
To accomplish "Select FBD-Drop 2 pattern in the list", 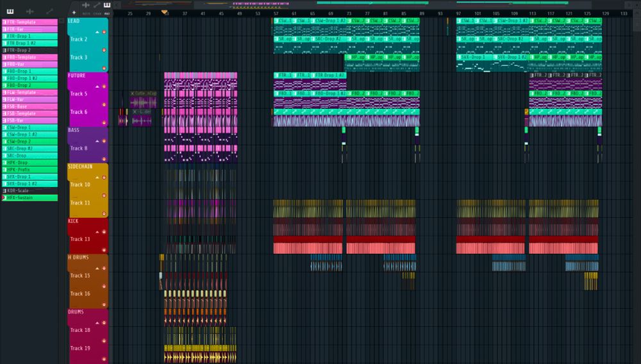I will [30, 85].
